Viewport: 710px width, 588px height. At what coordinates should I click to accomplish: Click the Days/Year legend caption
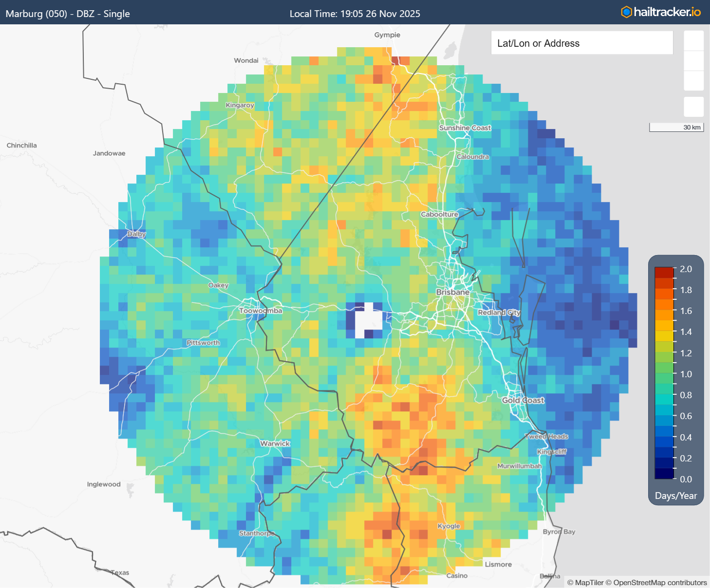(x=675, y=496)
